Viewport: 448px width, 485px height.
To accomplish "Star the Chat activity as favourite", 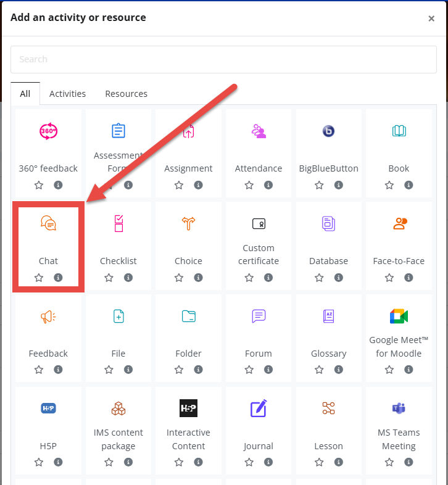I will click(x=39, y=278).
